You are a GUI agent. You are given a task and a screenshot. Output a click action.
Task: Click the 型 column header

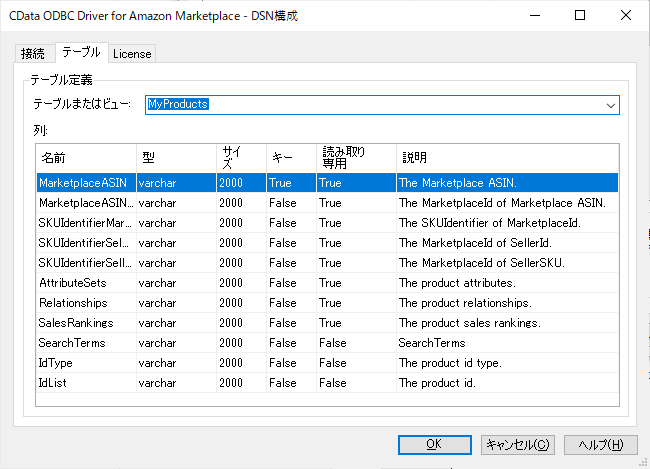tap(175, 158)
